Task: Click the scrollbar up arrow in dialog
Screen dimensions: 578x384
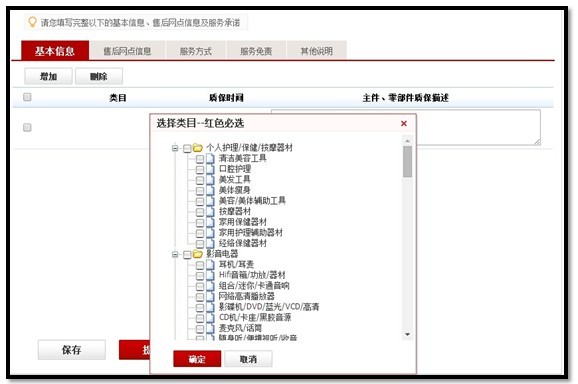Action: point(407,141)
